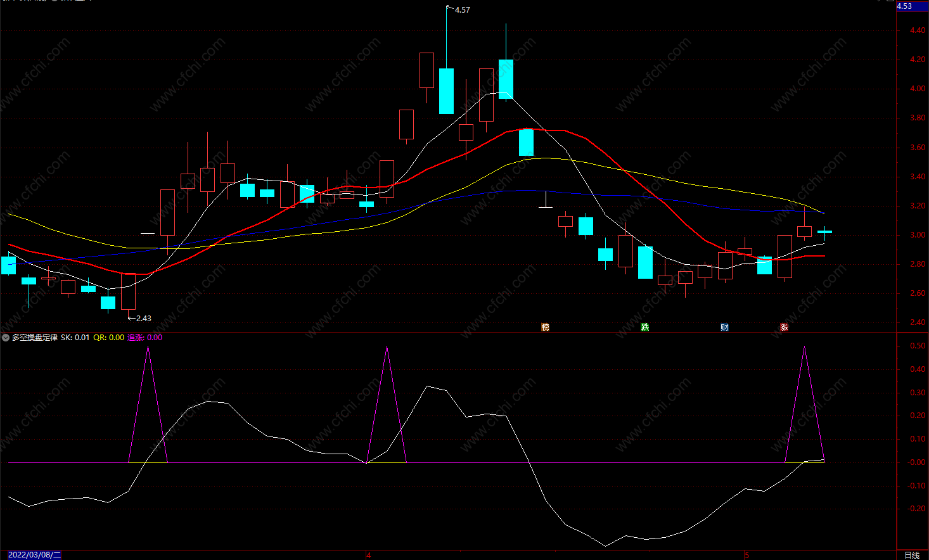
Task: Click the SK: 0.01 indicator value
Action: coord(75,338)
